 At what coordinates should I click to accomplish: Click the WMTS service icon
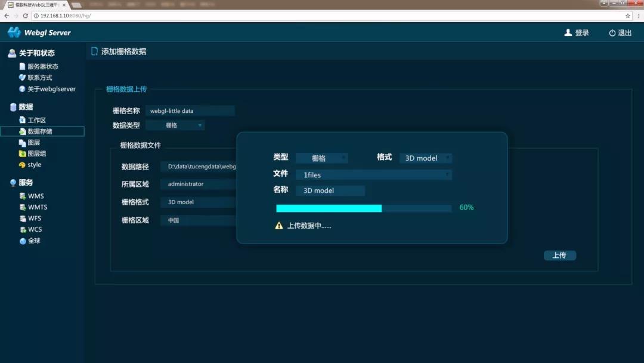pos(23,207)
